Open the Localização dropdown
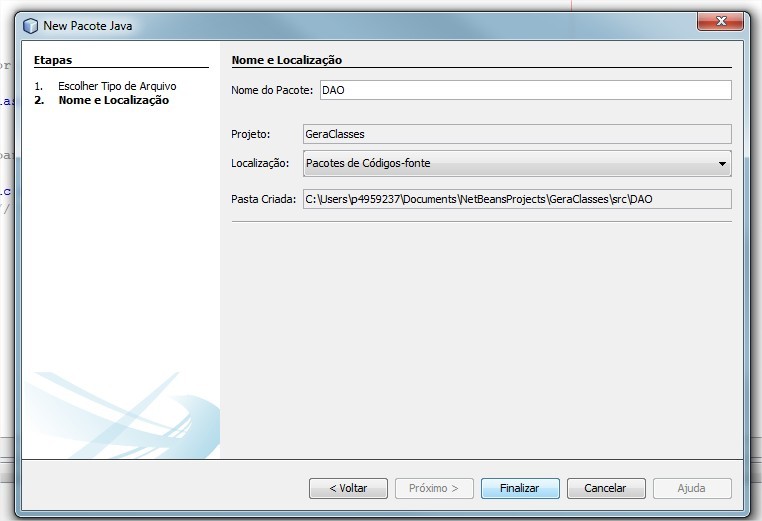 [x=517, y=163]
